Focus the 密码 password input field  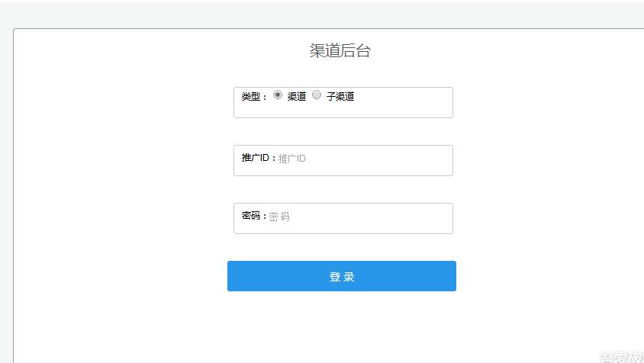click(x=343, y=218)
